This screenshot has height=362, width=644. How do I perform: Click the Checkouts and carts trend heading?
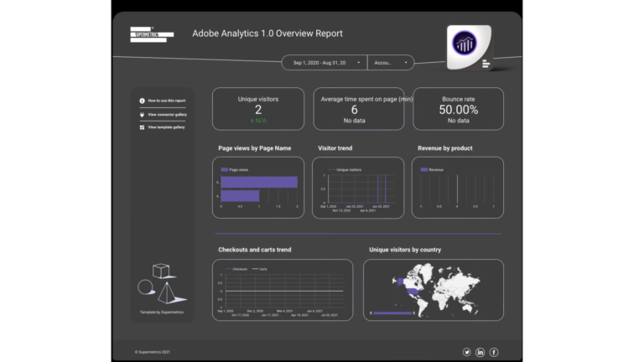click(255, 250)
